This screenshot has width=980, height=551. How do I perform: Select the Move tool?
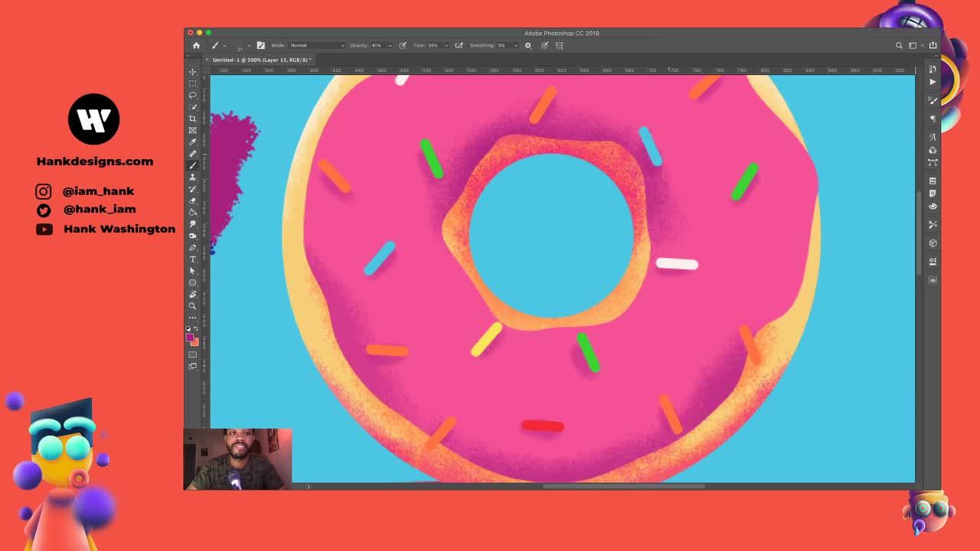(x=193, y=71)
